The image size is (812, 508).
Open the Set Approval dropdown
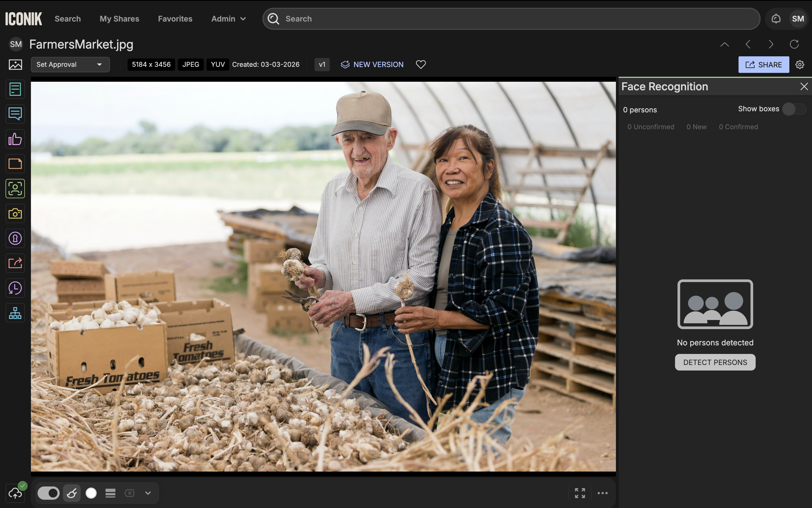click(70, 65)
